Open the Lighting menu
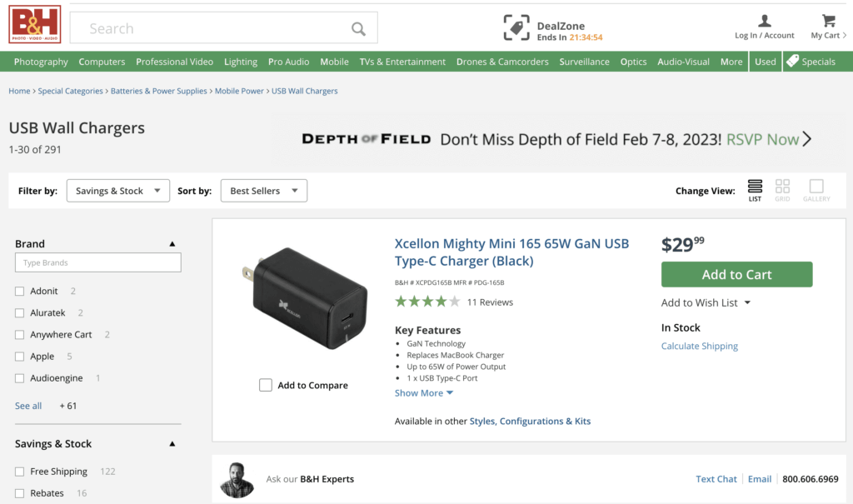This screenshot has height=504, width=853. point(241,62)
